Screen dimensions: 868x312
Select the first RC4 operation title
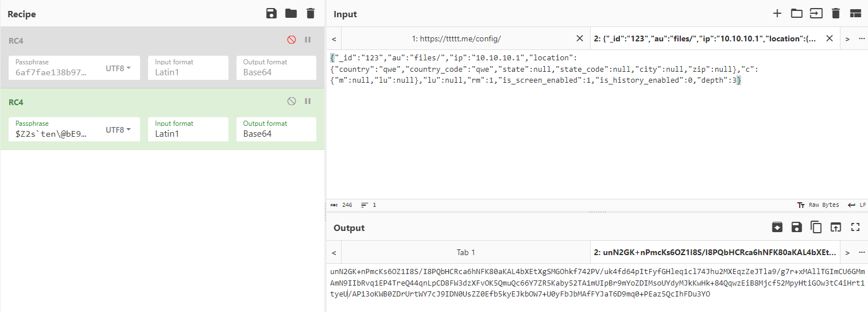tap(16, 41)
